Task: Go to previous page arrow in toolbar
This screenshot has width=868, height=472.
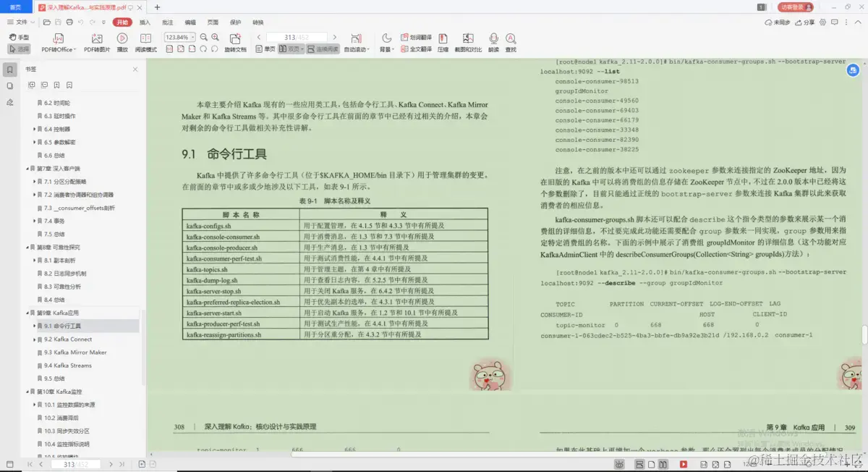Action: click(259, 37)
